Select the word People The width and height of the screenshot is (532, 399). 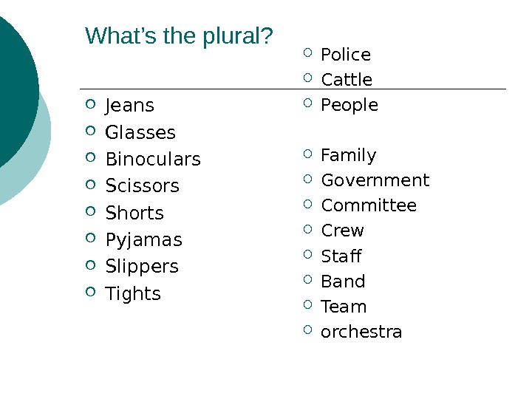tap(349, 106)
